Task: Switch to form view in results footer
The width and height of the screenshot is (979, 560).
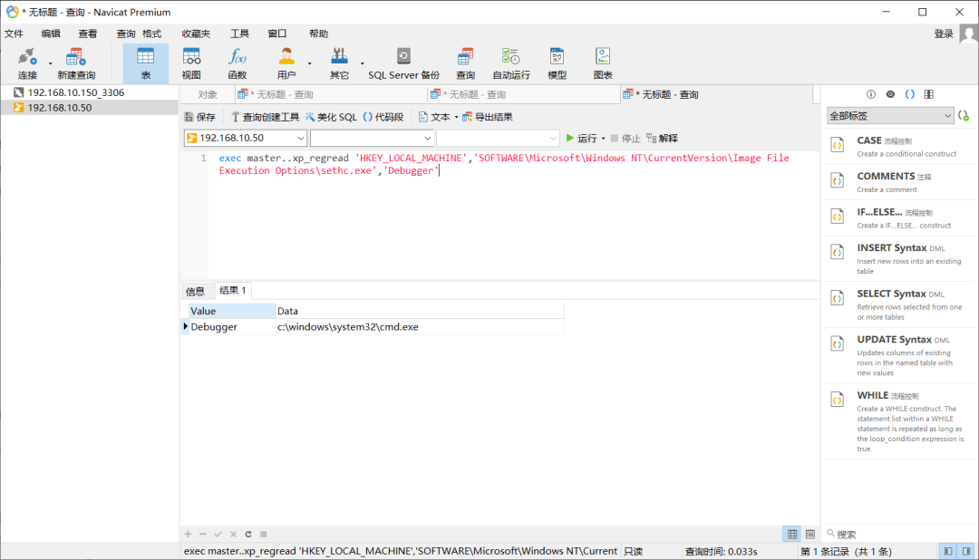Action: click(x=810, y=535)
